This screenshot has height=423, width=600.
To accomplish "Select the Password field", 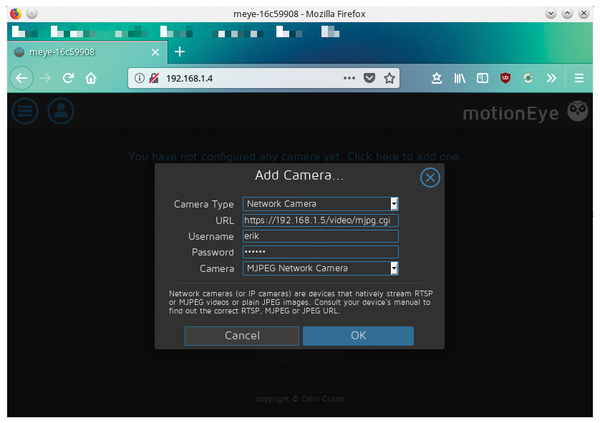I will point(320,252).
